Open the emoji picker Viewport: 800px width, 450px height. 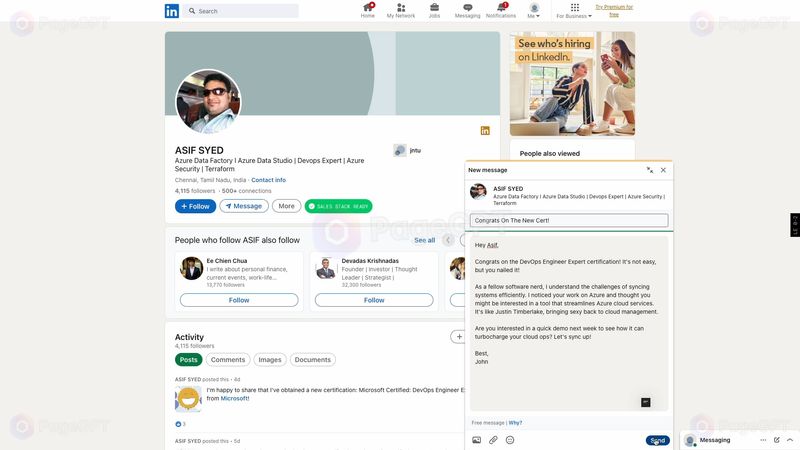[510, 440]
